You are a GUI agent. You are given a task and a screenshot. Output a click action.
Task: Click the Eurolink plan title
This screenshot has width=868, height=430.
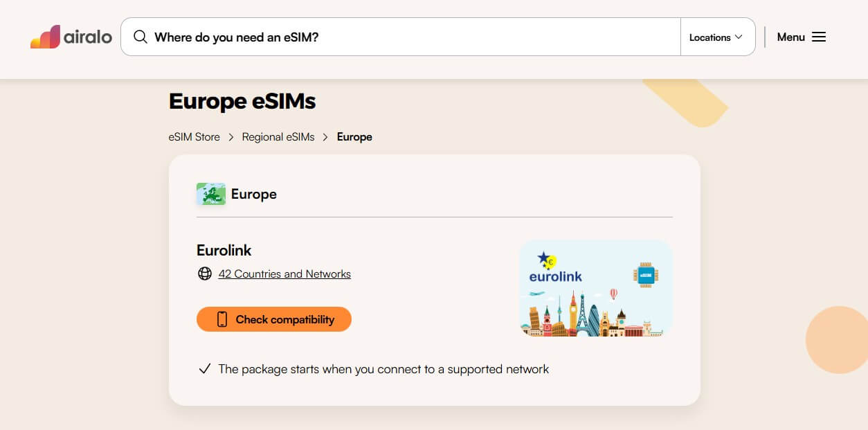[x=224, y=250]
